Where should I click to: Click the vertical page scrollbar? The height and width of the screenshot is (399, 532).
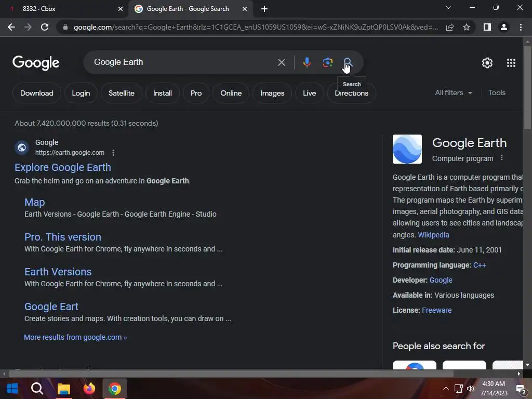527,87
